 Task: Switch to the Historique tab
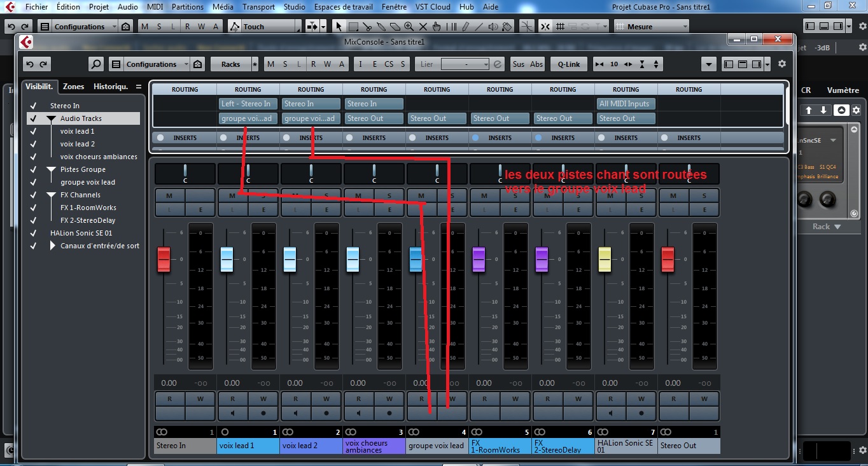[x=111, y=87]
